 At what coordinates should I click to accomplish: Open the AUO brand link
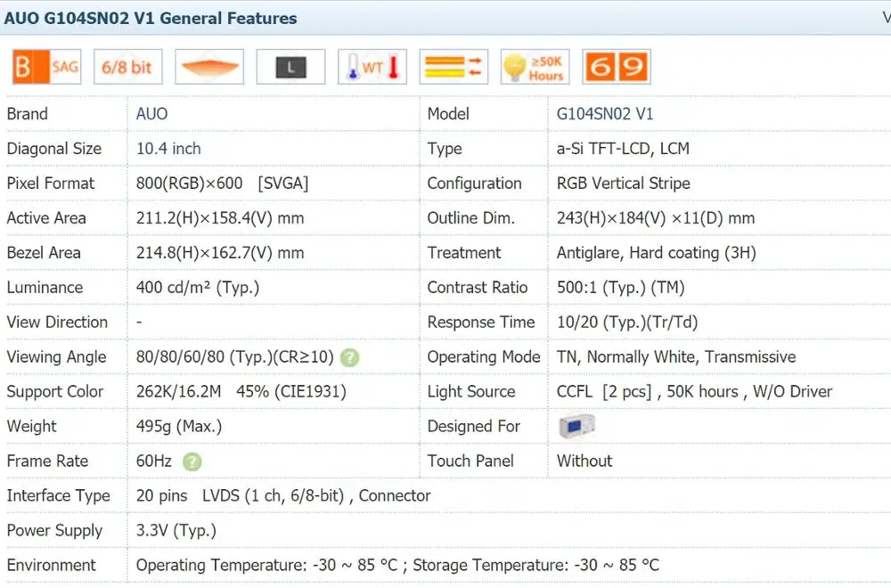coord(151,114)
